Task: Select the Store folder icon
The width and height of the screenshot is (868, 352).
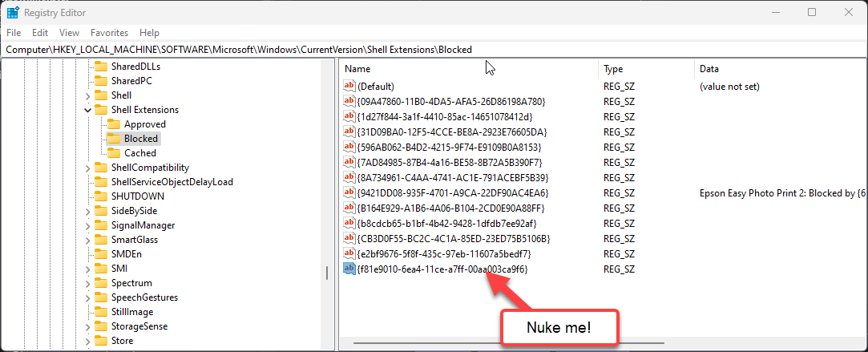Action: pos(101,341)
